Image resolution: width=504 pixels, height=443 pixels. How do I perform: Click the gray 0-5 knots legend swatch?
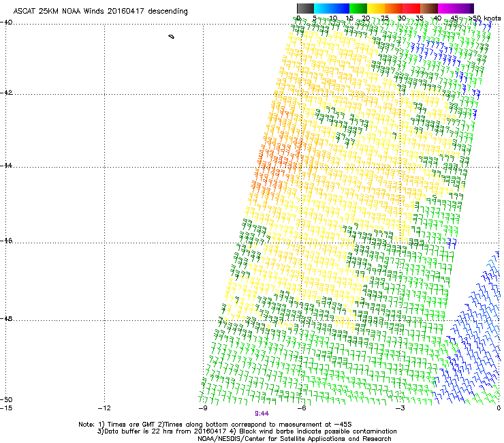(x=305, y=8)
